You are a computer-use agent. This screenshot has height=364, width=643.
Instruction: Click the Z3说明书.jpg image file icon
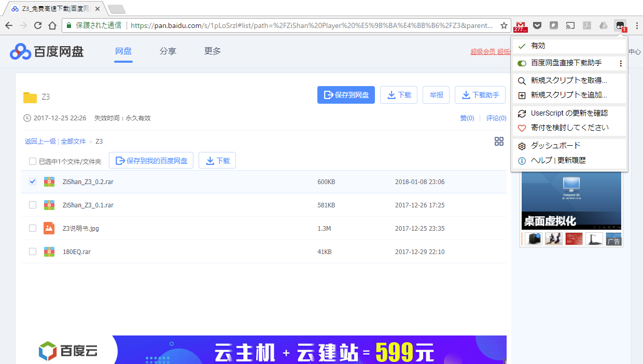[49, 228]
